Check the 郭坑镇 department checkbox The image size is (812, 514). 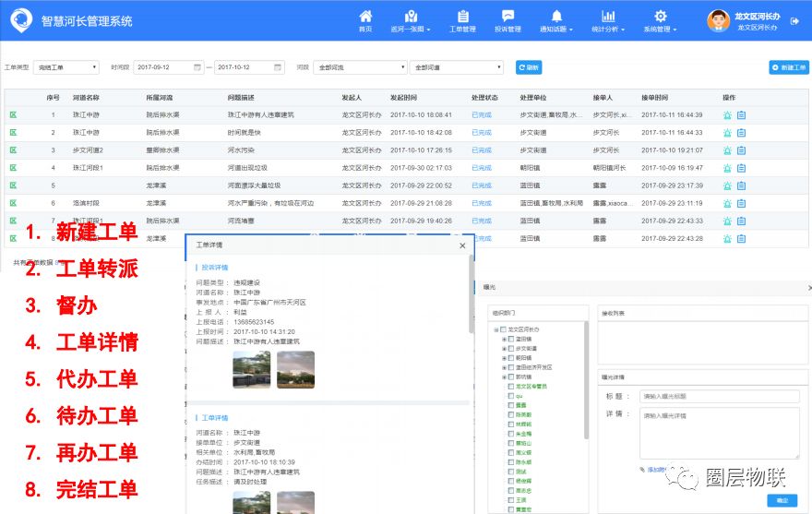510,377
